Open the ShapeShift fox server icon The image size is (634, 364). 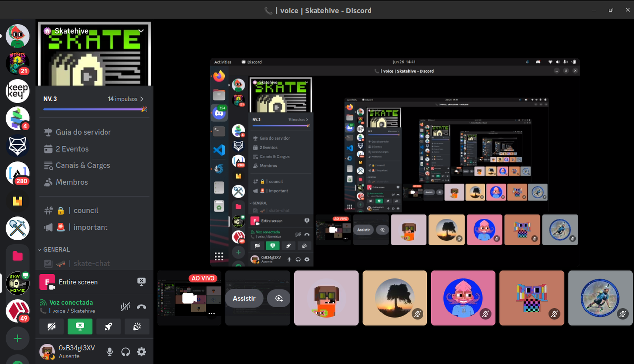(18, 147)
